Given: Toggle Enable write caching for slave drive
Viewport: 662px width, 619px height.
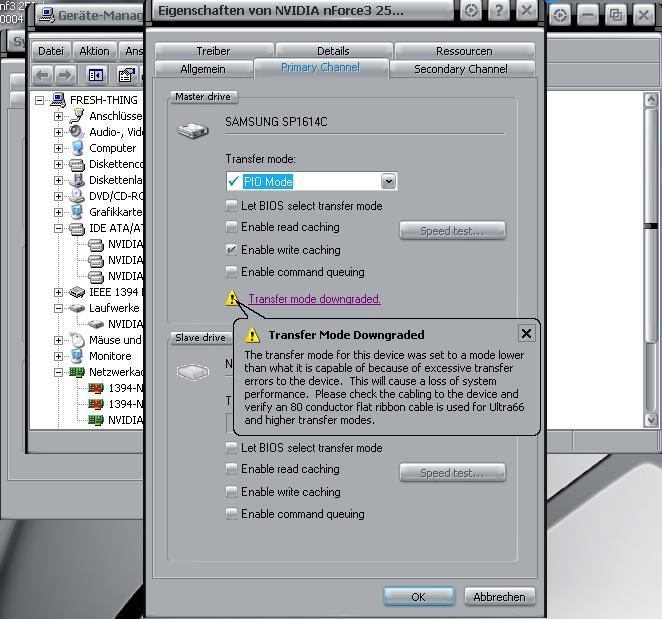Looking at the screenshot, I should [x=231, y=491].
